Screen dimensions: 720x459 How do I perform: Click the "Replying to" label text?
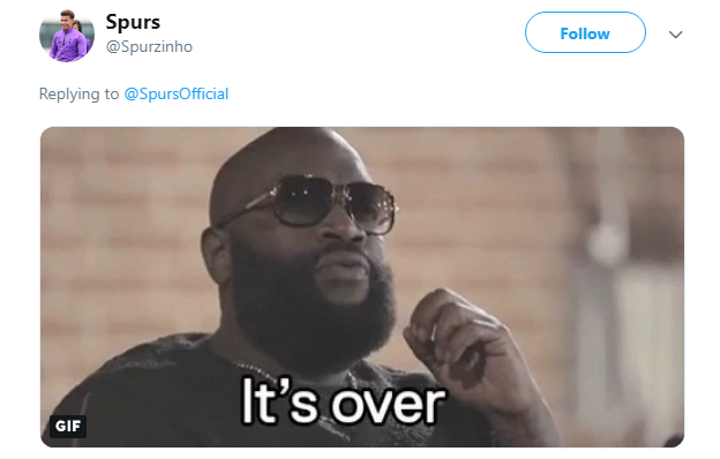point(79,94)
